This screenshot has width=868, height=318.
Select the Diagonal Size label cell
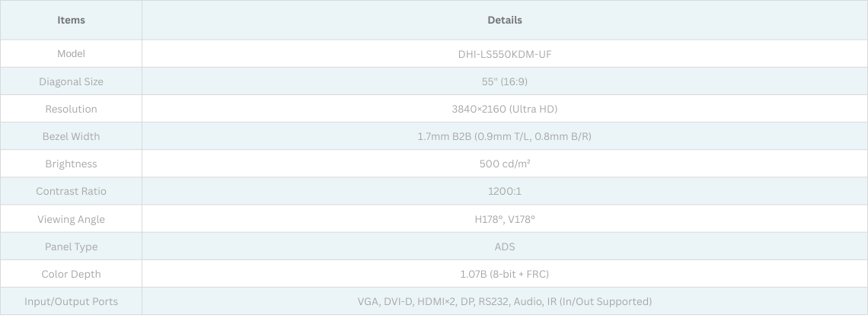click(x=71, y=81)
